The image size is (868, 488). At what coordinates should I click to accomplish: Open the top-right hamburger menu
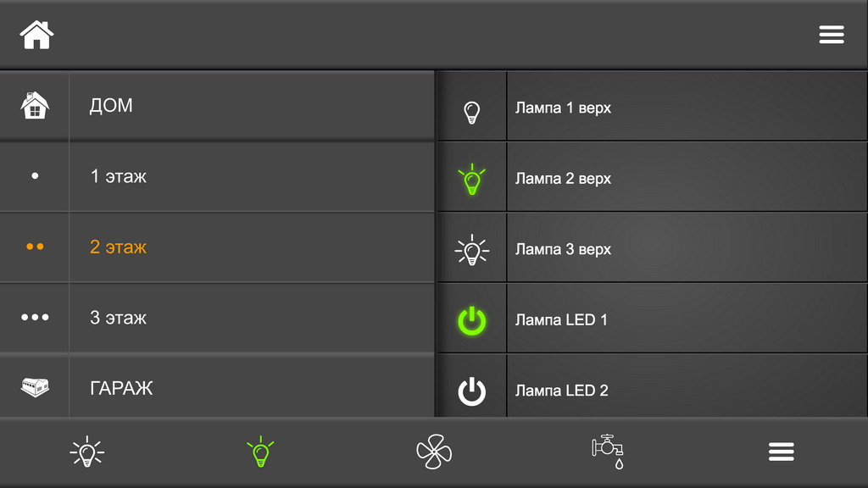[832, 34]
